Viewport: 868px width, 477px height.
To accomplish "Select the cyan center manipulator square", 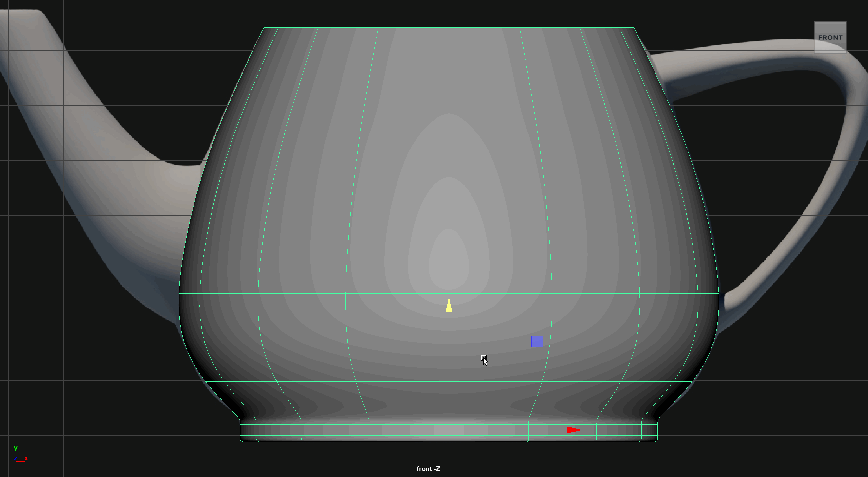I will click(x=449, y=430).
